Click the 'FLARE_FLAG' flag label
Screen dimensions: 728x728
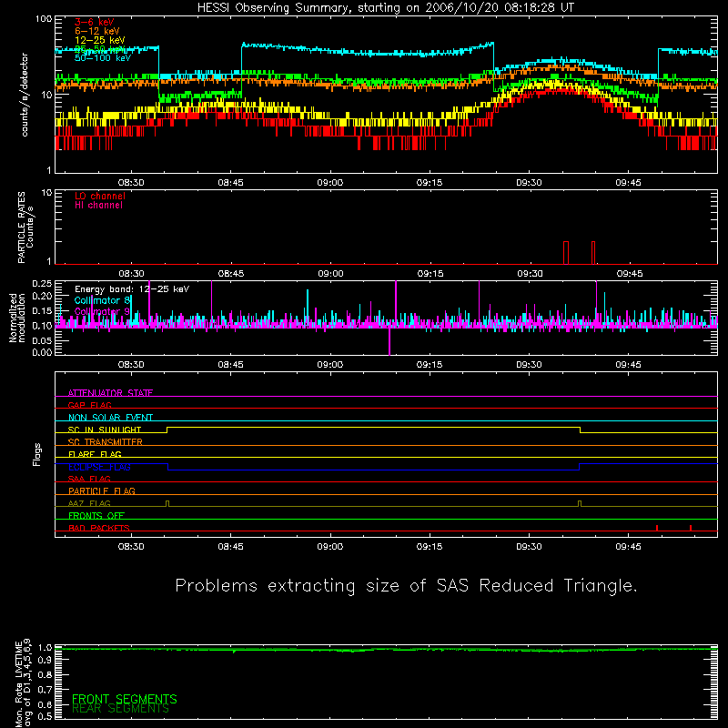(95, 454)
